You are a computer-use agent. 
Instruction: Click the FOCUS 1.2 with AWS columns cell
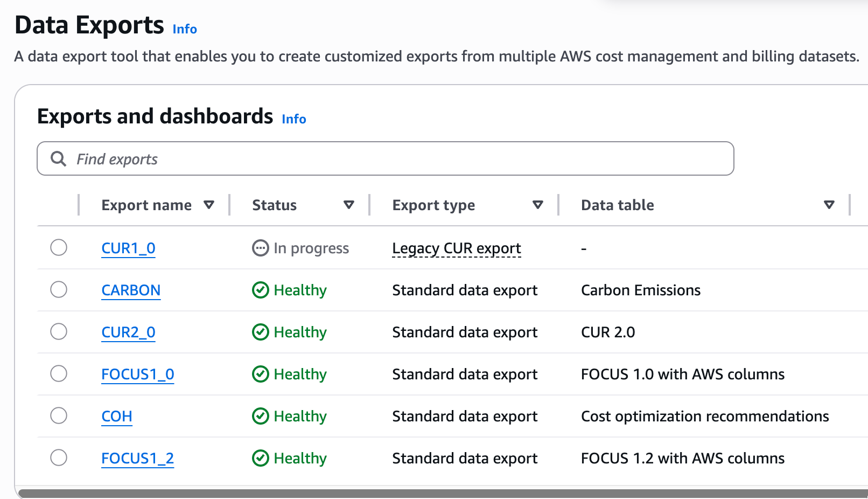[683, 459]
